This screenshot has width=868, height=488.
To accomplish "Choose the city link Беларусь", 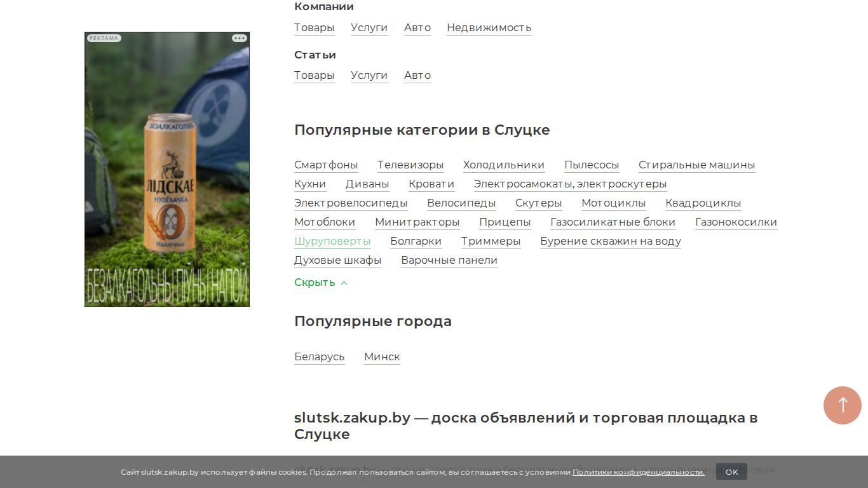I will pos(320,356).
